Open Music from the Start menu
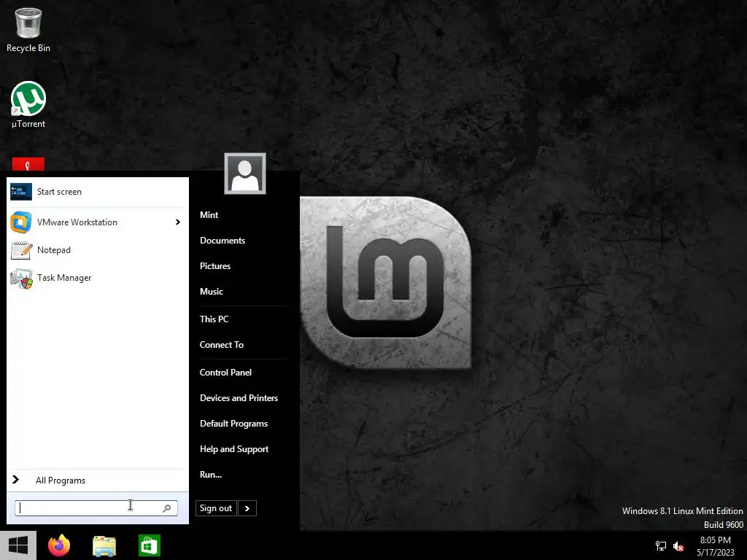Screen dimensions: 747x560 (212, 292)
